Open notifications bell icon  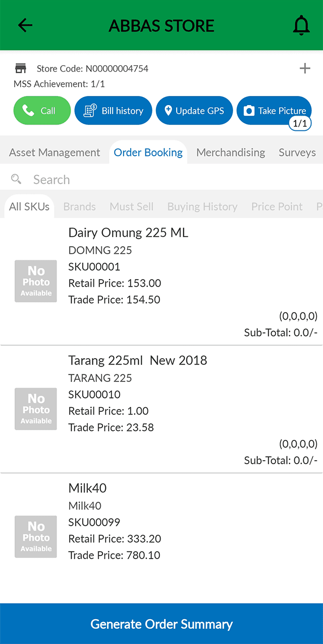pos(301,25)
